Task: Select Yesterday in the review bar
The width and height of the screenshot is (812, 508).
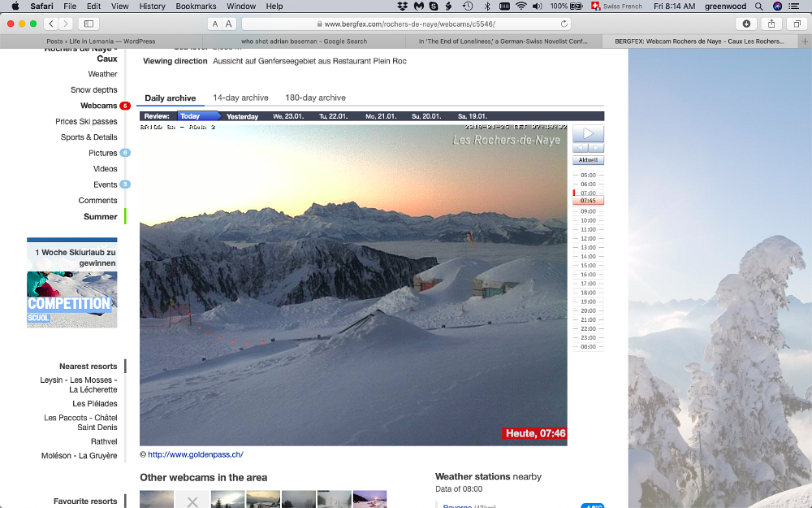Action: 242,116
